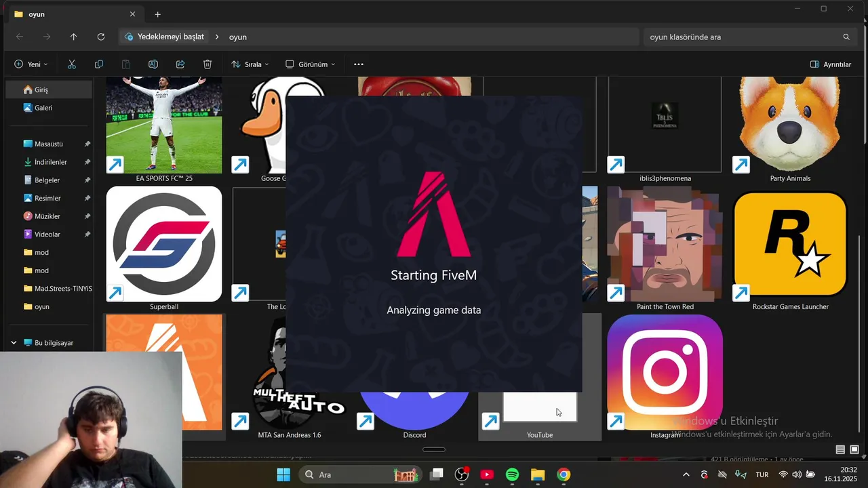Open the Sırala (Sort) dropdown
The width and height of the screenshot is (868, 488).
tap(250, 64)
